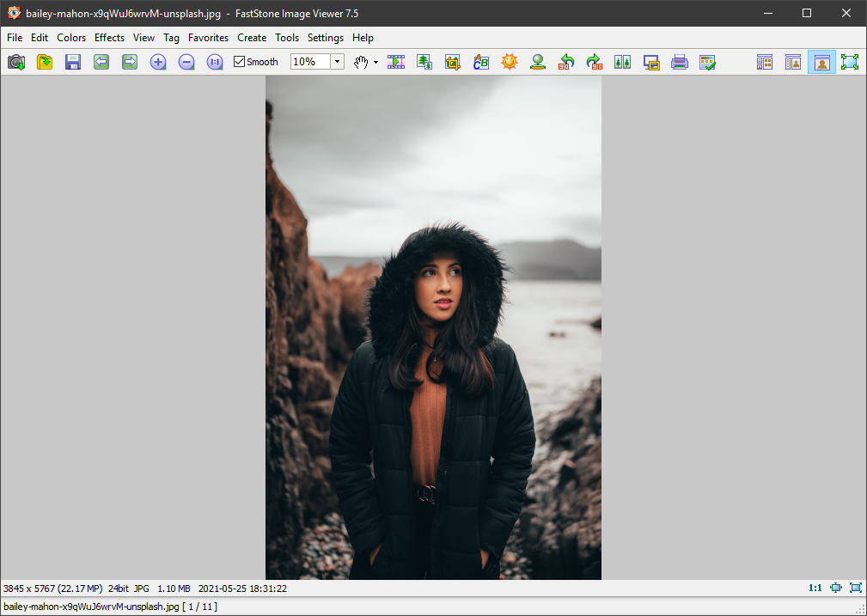
Task: Click the 1:1 actual size button in status bar
Action: [815, 588]
